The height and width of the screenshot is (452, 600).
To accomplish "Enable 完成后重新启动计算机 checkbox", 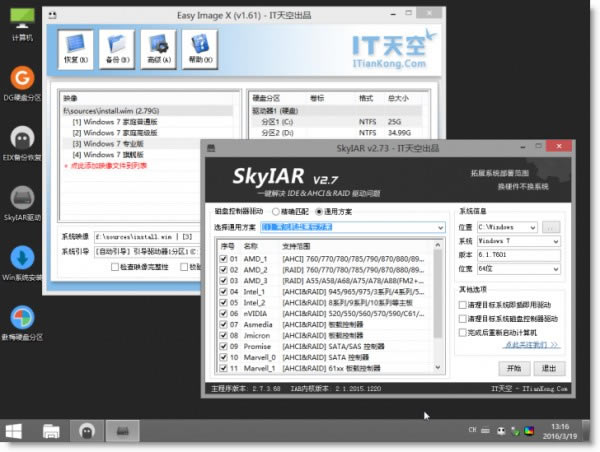I will coord(463,332).
